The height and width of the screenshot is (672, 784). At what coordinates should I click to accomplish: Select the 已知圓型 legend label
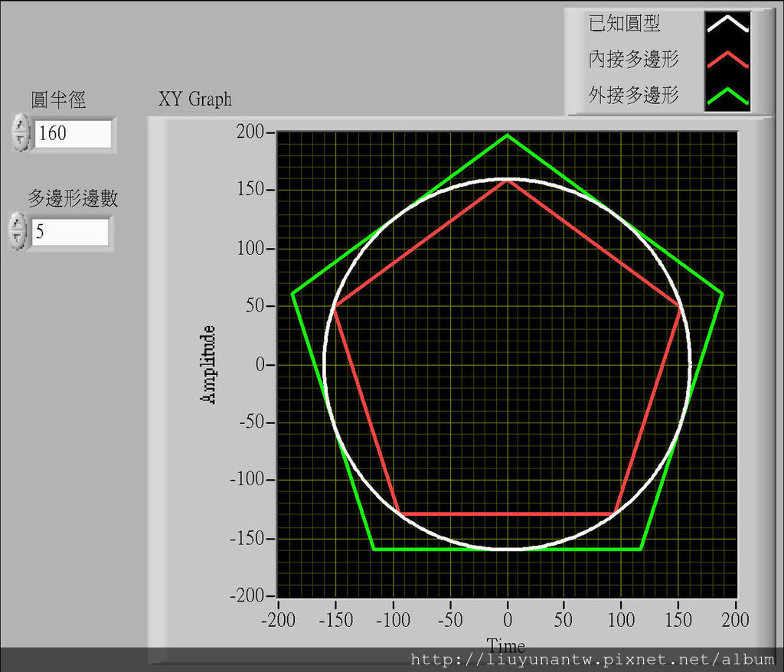[x=623, y=23]
